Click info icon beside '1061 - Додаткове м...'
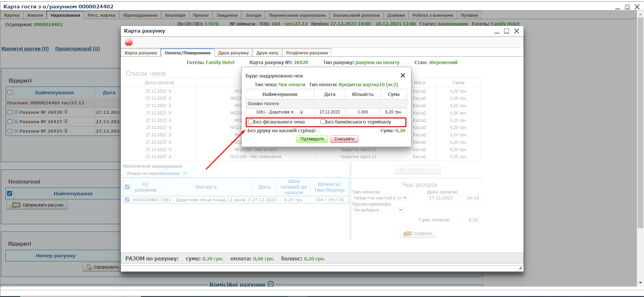The width and height of the screenshot is (644, 297). tap(301, 112)
